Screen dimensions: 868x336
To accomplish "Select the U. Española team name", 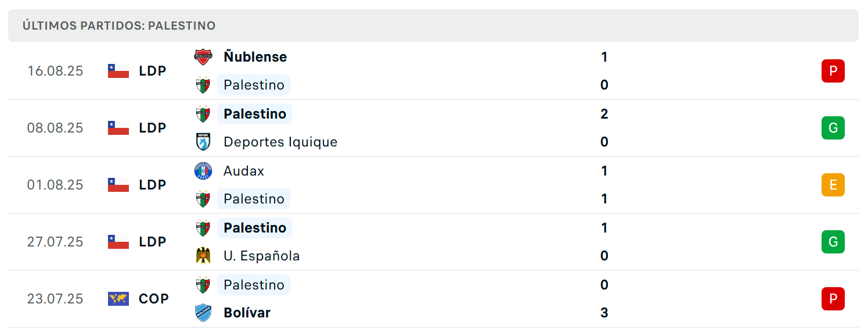I will click(262, 256).
